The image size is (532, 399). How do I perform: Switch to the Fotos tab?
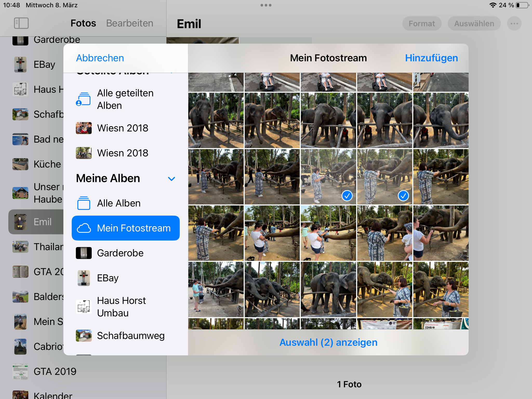click(x=83, y=23)
